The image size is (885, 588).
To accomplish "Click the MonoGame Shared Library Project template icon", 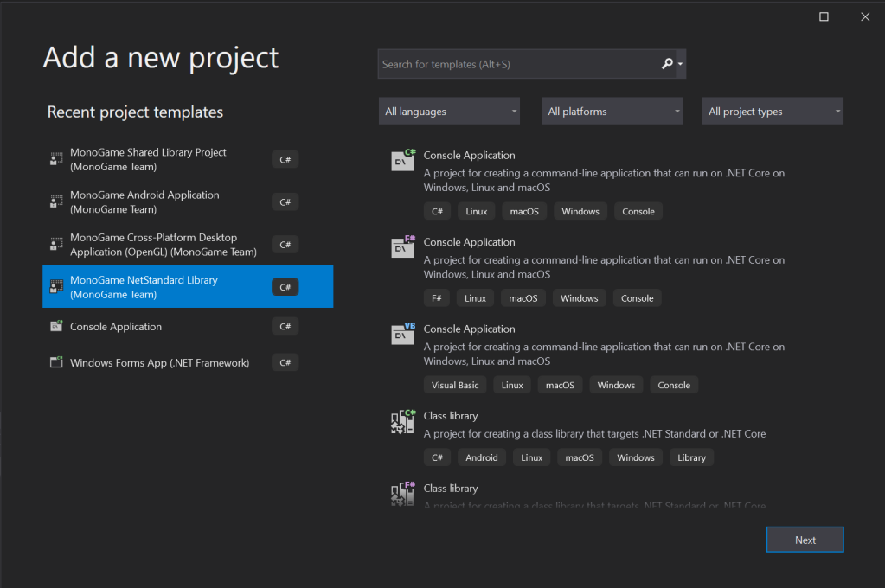I will [56, 159].
